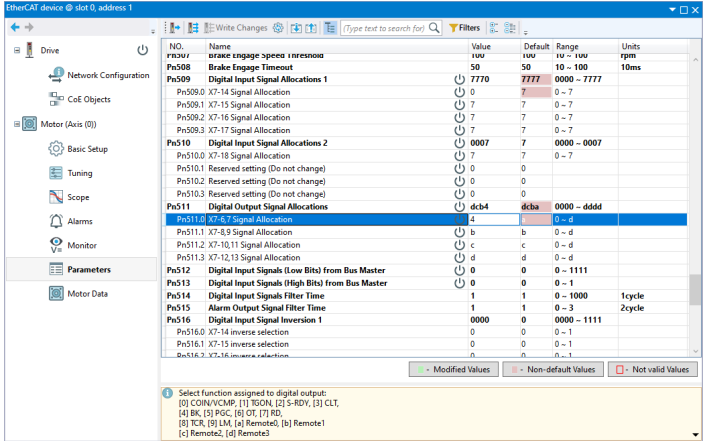
Task: Open the toolbar overflow dropdown arrow
Action: [525, 32]
